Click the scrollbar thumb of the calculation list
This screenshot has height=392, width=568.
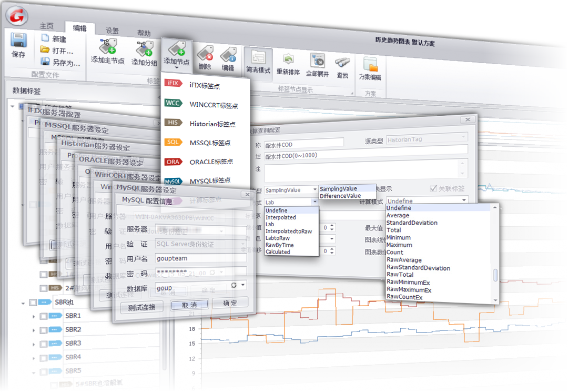click(x=495, y=275)
